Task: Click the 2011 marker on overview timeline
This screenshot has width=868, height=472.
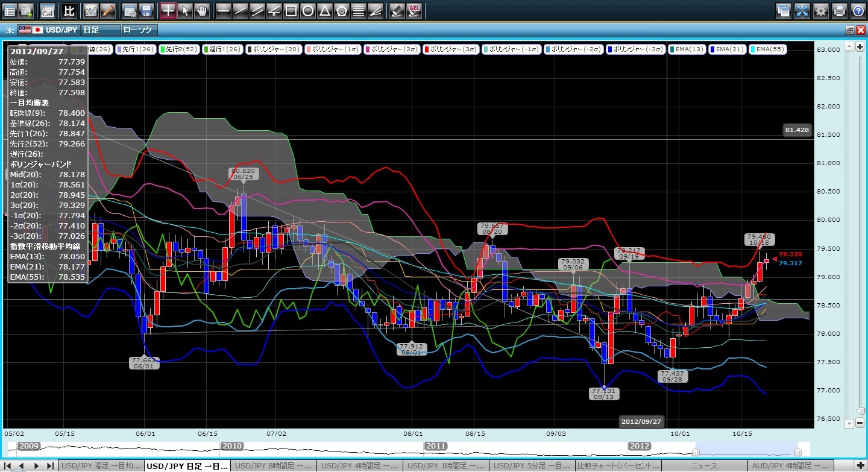Action: coord(436,446)
